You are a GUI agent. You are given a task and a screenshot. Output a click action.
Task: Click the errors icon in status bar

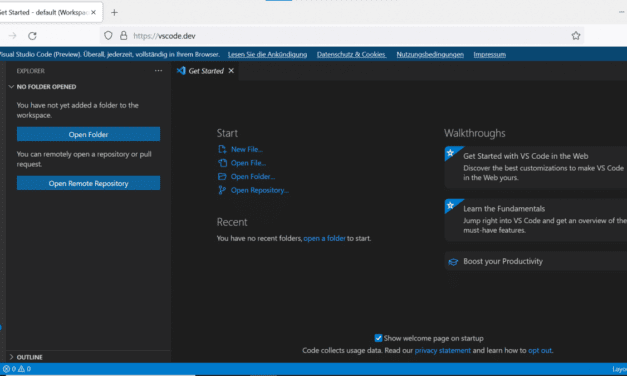[x=6, y=369]
